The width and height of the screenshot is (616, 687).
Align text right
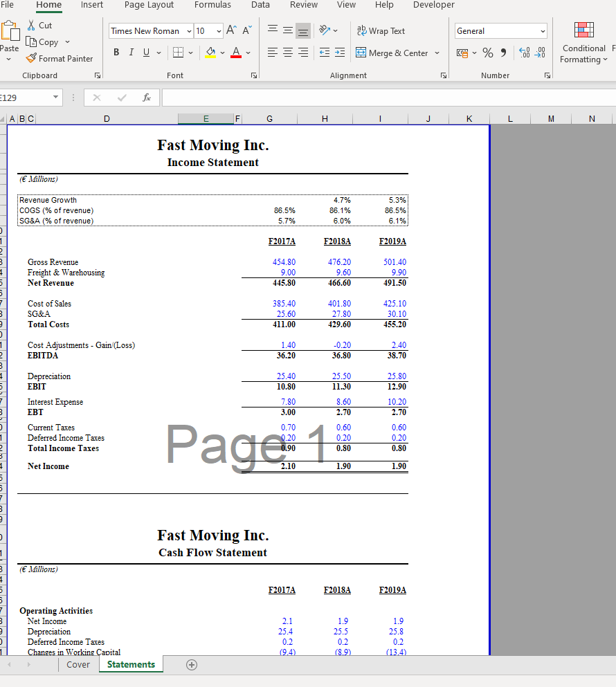(x=303, y=53)
